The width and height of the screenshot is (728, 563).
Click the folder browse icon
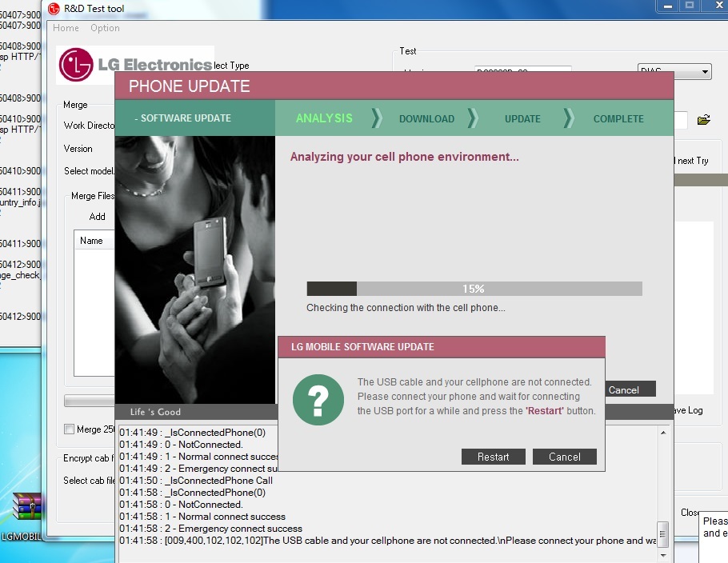pyautogui.click(x=704, y=120)
